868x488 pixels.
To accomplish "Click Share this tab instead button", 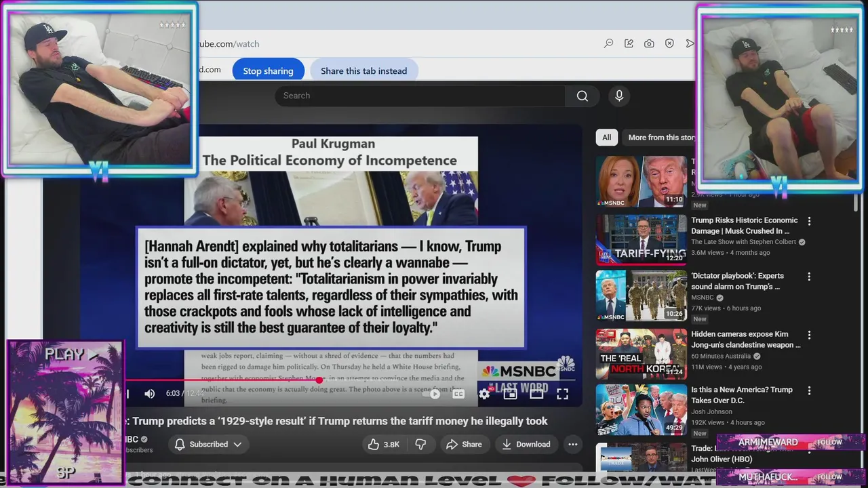I will [x=363, y=70].
